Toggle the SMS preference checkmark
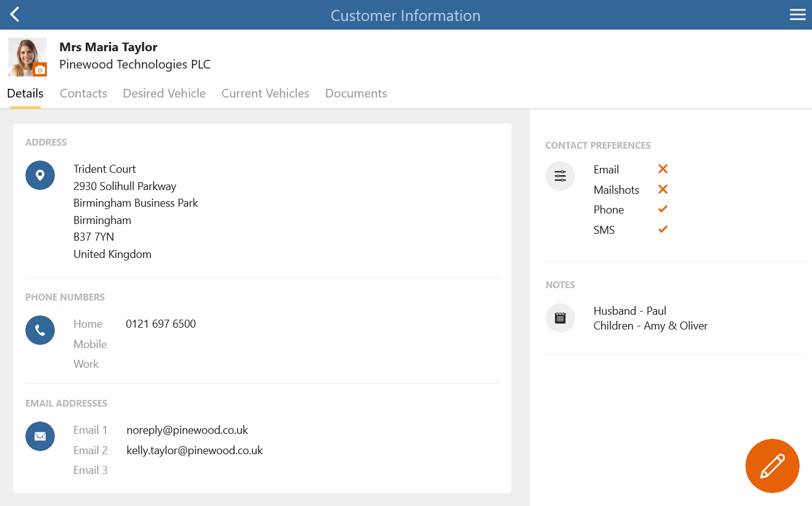Viewport: 812px width, 506px height. (x=663, y=230)
